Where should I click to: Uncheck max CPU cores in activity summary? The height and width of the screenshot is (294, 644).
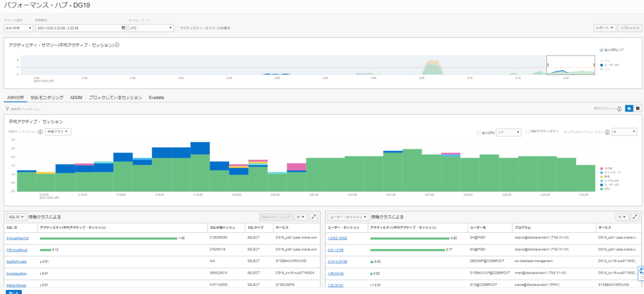pos(602,50)
